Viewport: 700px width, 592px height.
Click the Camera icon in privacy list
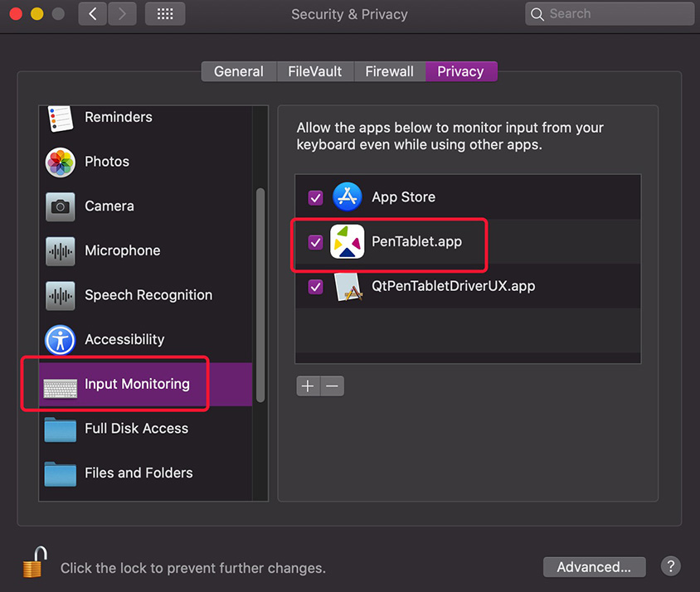[61, 206]
